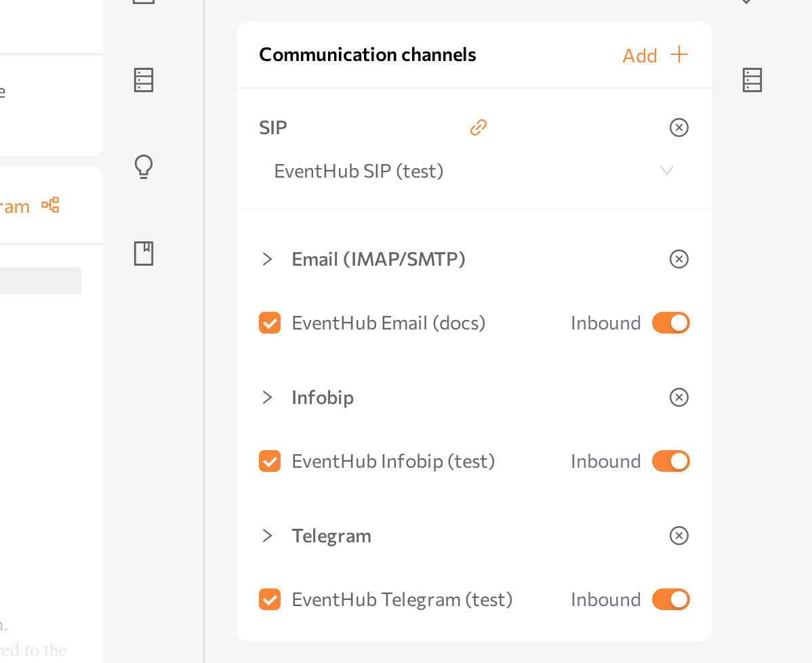Toggle Inbound for EventHub Telegram (test)

tap(670, 599)
